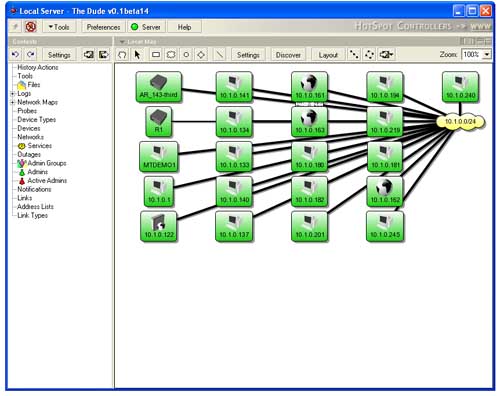The image size is (500, 396).
Task: Open the Help menu
Action: (x=184, y=27)
